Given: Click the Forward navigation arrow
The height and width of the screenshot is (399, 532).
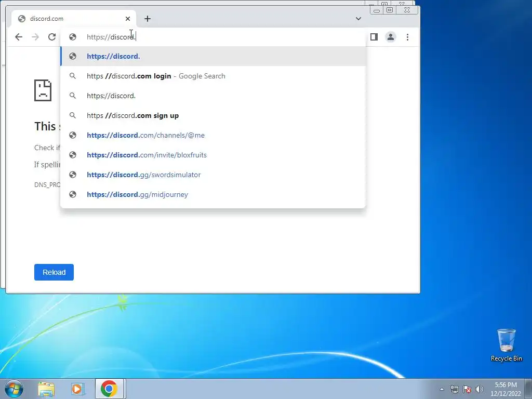Looking at the screenshot, I should pos(35,37).
